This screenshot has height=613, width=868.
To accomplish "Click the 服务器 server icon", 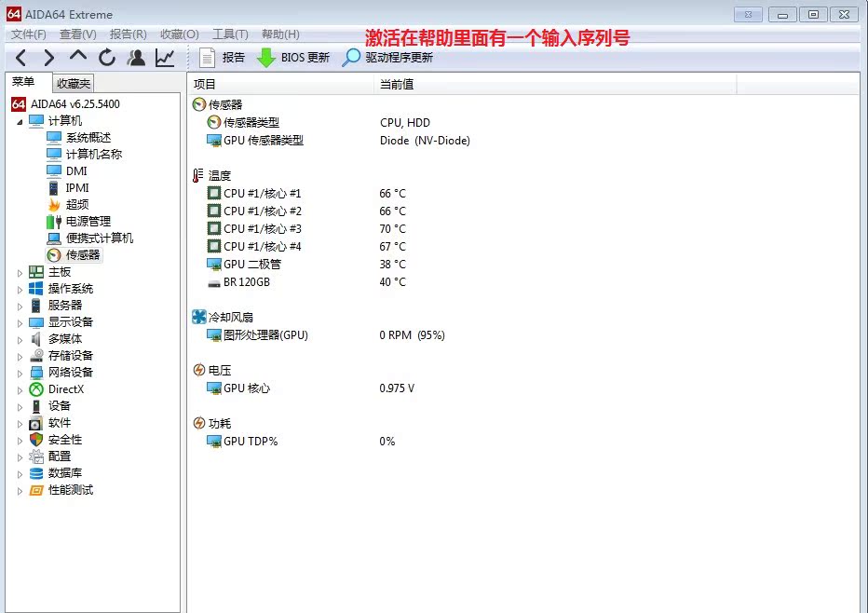I will click(x=36, y=306).
